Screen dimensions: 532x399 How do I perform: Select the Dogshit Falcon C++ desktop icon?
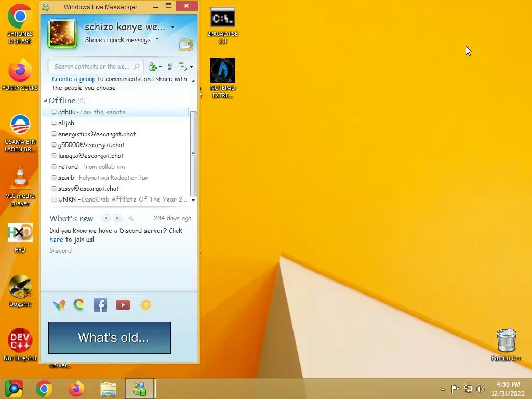coord(20,291)
